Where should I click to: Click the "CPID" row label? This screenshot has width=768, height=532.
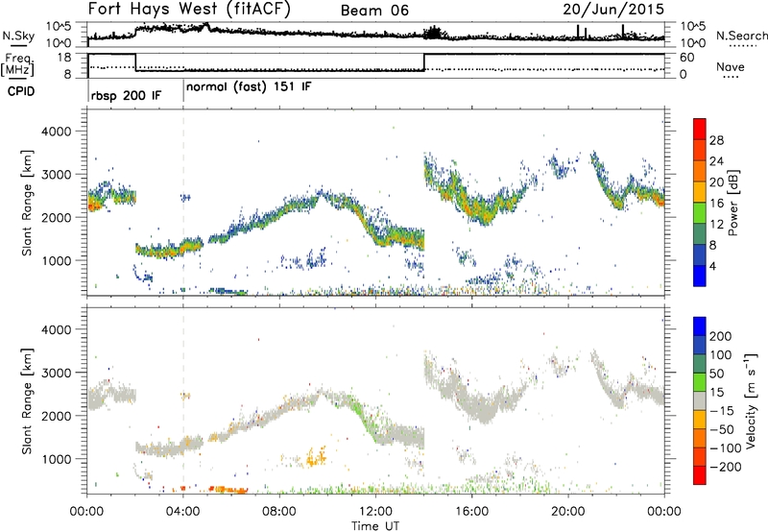coord(21,91)
